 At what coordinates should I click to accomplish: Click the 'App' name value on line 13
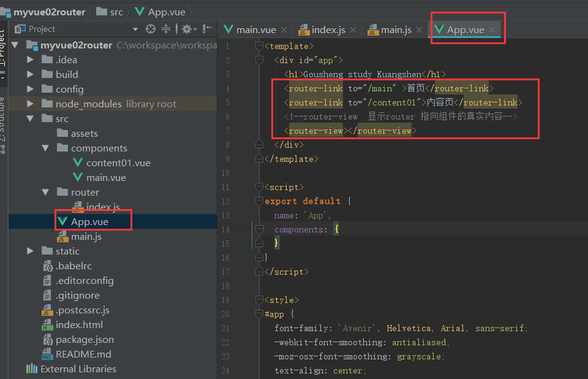point(316,215)
